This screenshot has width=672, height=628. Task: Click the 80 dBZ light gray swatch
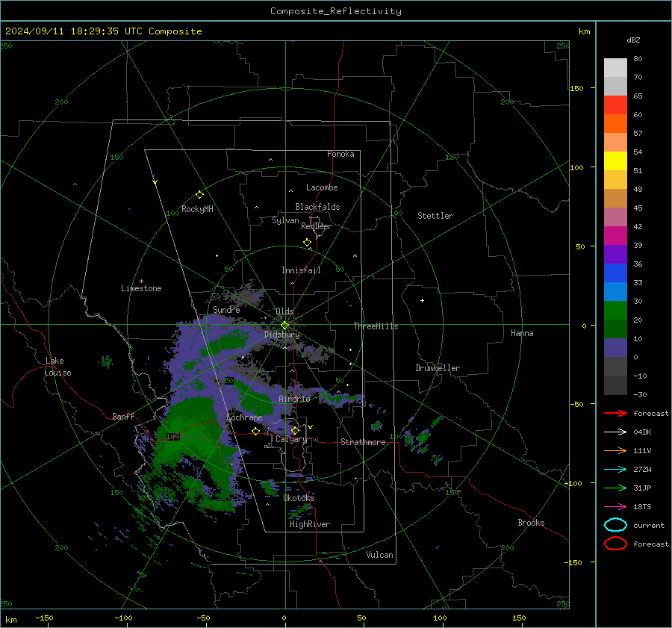coord(615,67)
